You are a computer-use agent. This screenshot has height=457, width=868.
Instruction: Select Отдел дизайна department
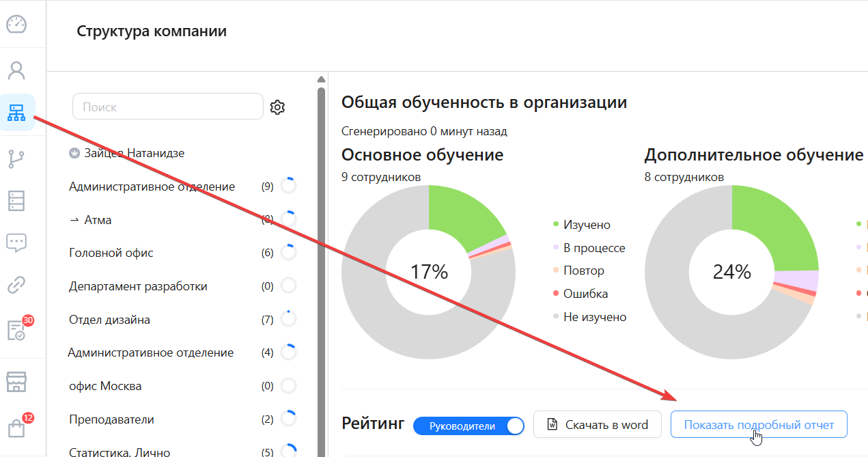(109, 320)
